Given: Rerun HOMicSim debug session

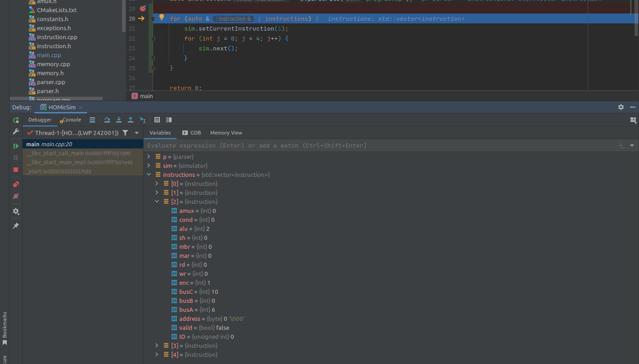Looking at the screenshot, I should (16, 120).
